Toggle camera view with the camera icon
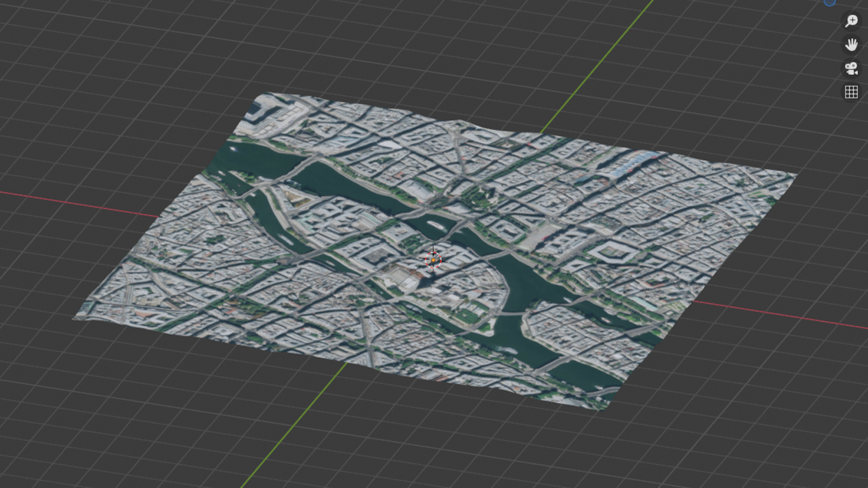 click(851, 68)
